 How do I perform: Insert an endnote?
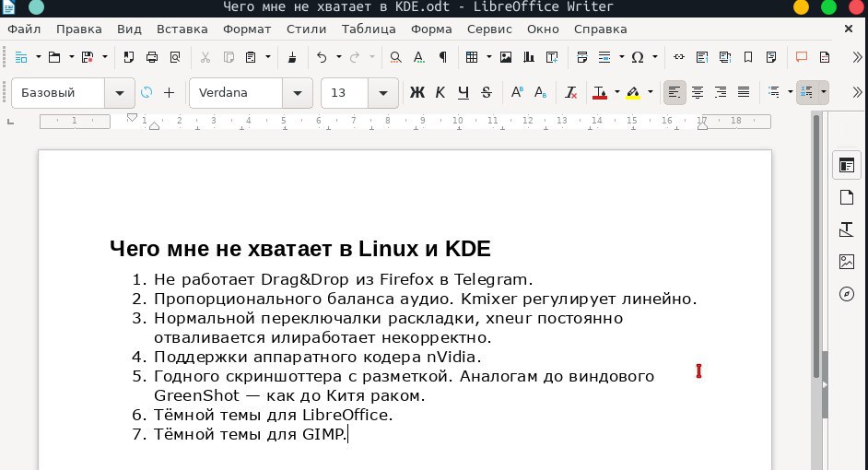pos(724,57)
